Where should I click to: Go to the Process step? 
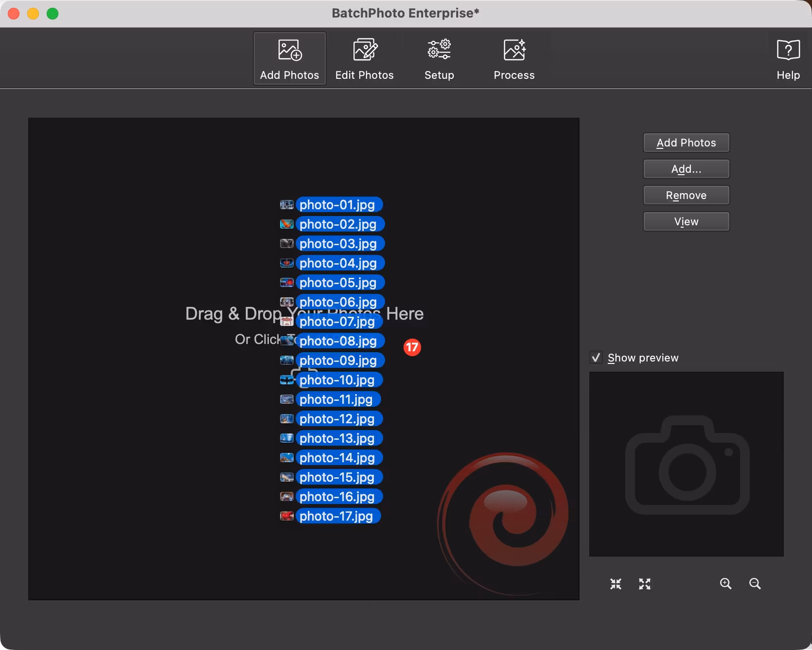pyautogui.click(x=514, y=59)
